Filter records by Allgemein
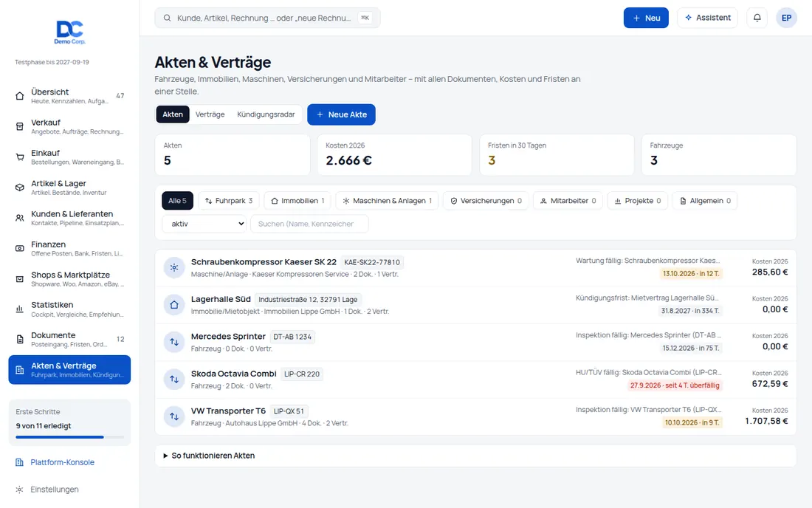 point(705,201)
